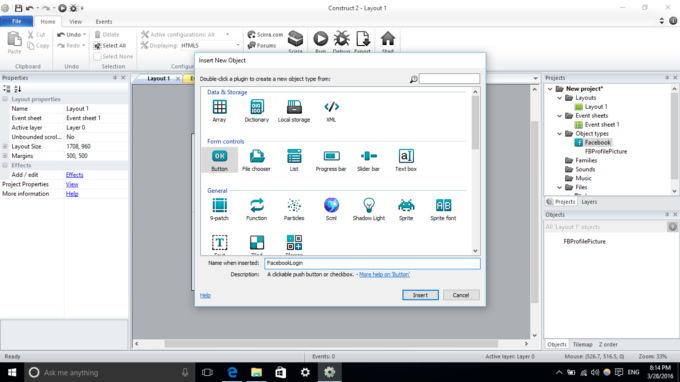The image size is (680, 382).
Task: Select the 9-patch plugin
Action: tap(219, 209)
